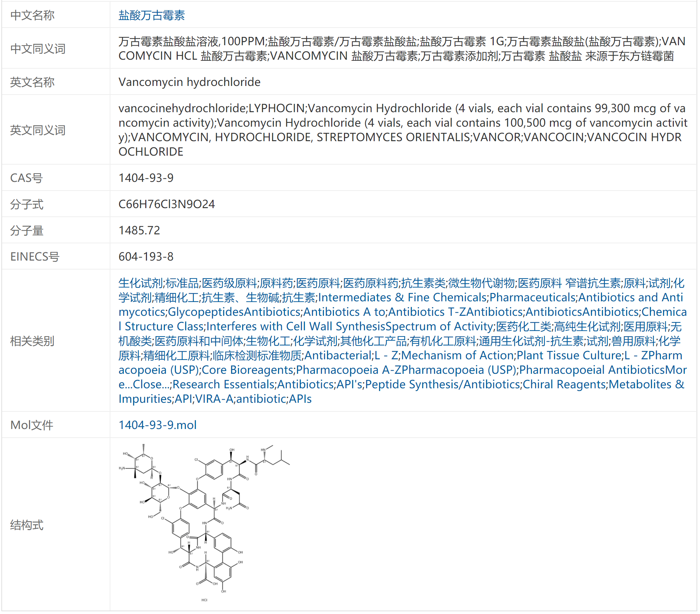The image size is (700, 614).
Task: Open the 标准品 category link
Action: [x=182, y=283]
